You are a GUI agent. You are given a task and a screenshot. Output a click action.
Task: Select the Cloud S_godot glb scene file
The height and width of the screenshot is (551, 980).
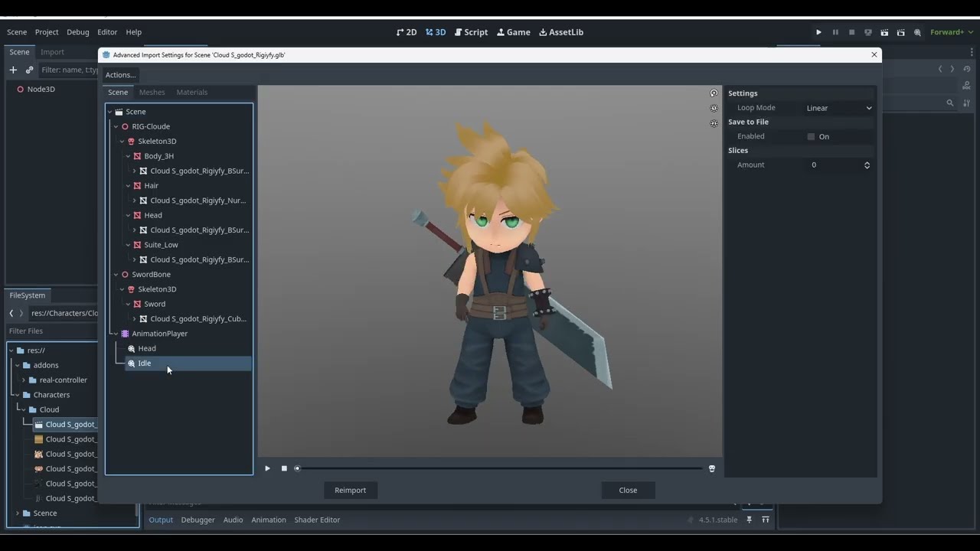coord(67,424)
